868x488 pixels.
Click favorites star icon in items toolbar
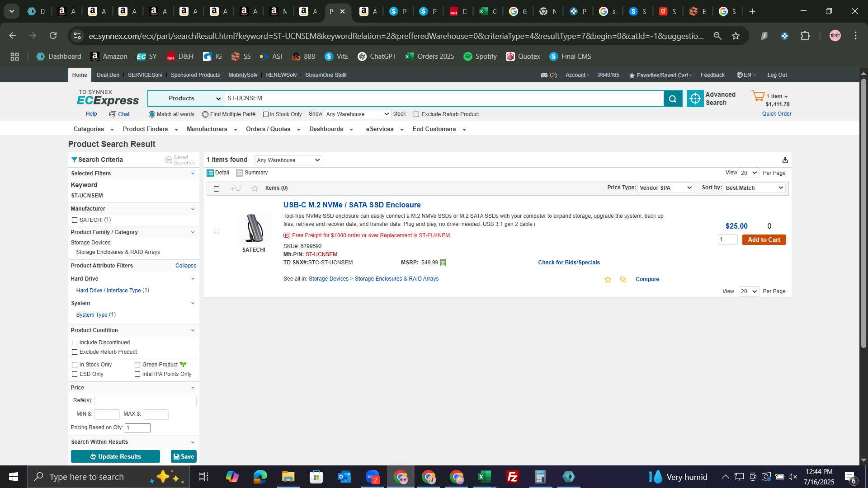(255, 188)
